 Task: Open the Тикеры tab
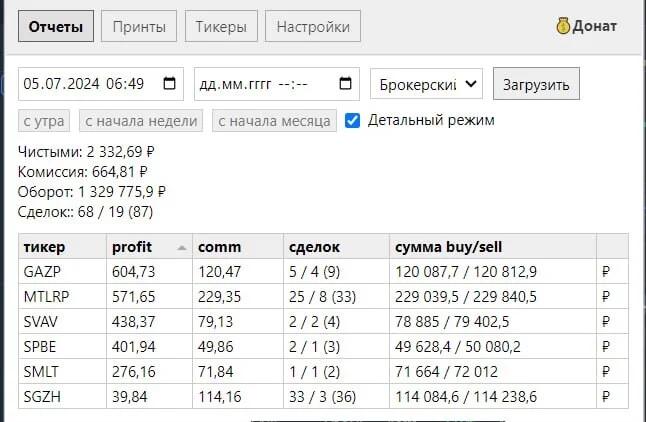click(221, 26)
